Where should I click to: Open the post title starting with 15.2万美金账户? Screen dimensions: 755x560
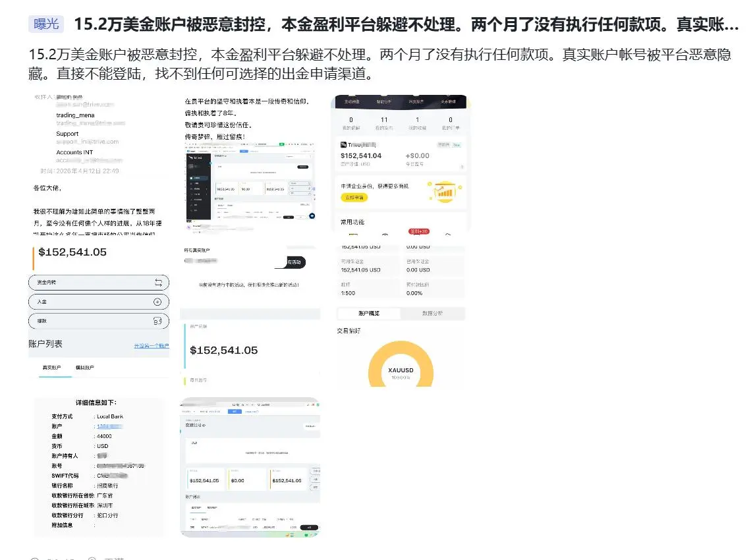[x=406, y=24]
